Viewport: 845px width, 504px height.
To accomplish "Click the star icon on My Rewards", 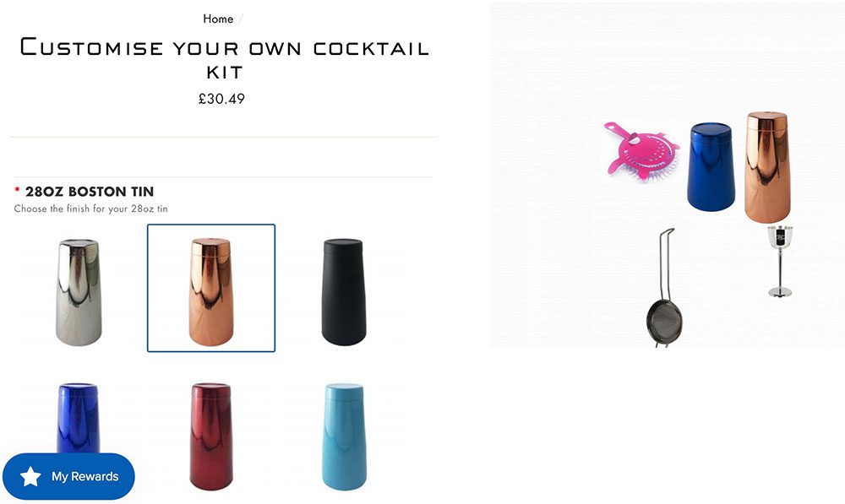I will click(x=32, y=476).
